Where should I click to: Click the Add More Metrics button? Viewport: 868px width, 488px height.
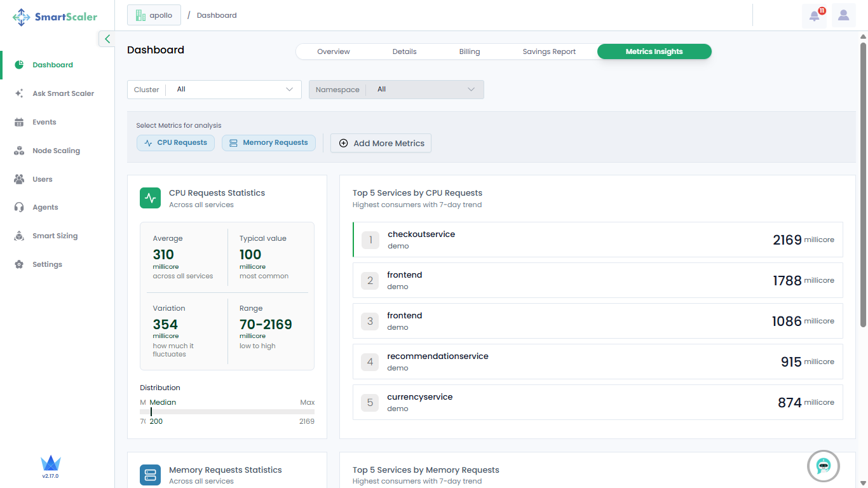[381, 143]
